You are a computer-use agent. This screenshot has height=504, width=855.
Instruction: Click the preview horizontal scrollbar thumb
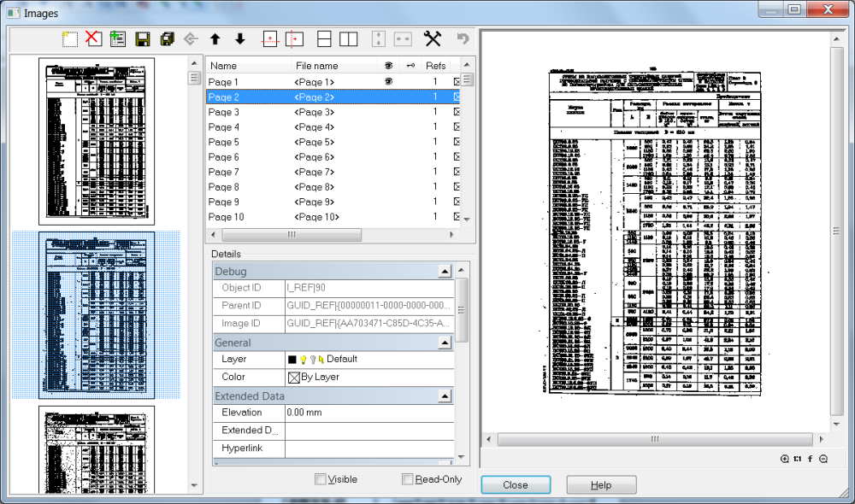point(655,439)
